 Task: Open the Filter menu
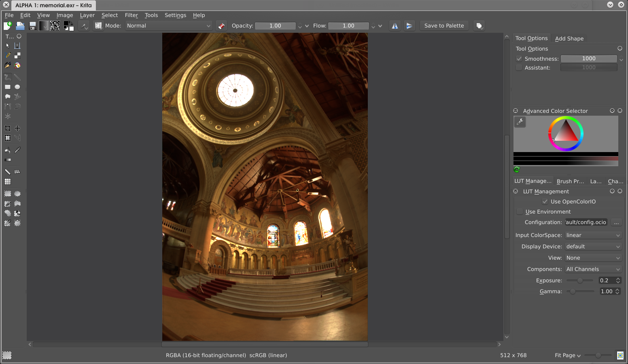131,15
